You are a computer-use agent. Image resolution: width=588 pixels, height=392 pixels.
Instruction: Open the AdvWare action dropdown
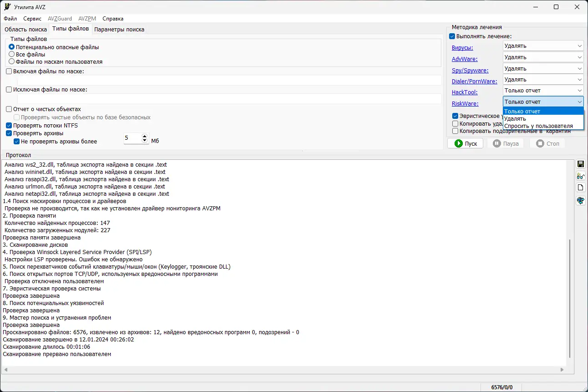pyautogui.click(x=543, y=57)
